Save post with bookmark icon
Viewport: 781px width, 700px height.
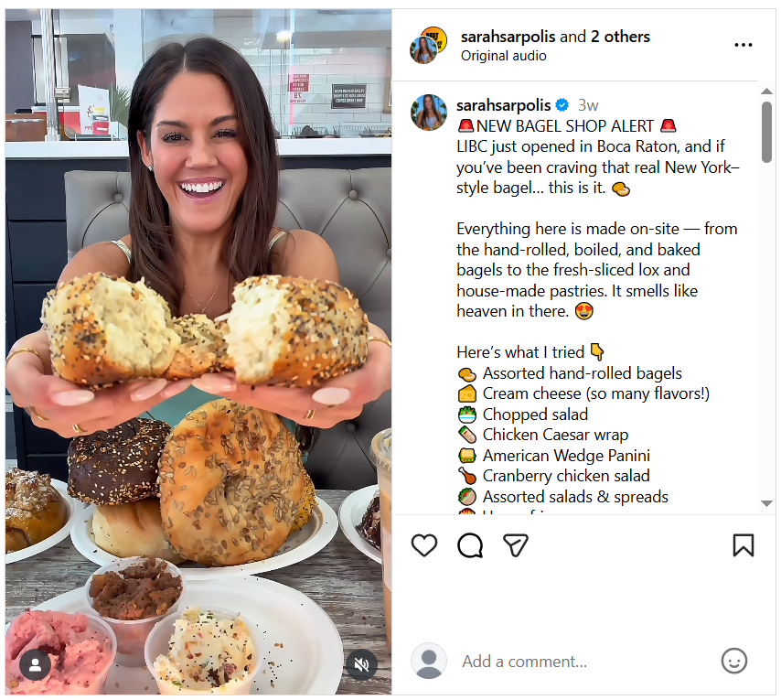(x=744, y=545)
